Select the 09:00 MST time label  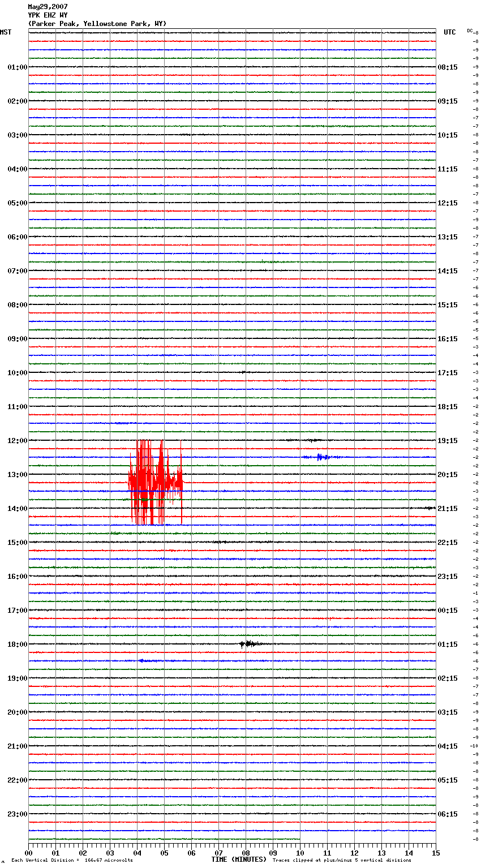point(18,339)
